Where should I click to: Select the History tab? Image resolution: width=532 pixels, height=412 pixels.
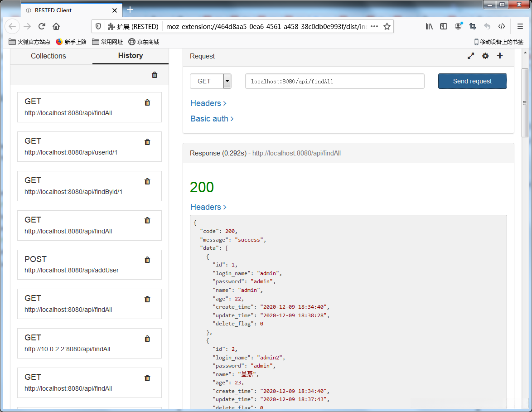pos(131,56)
